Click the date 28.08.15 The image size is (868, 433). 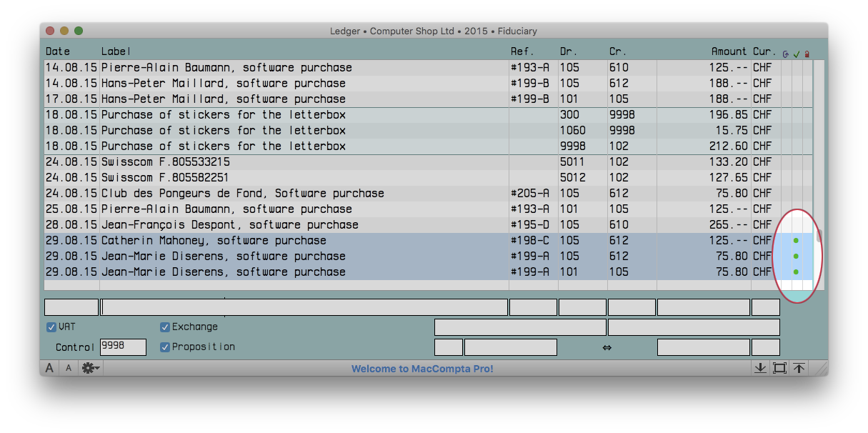71,225
